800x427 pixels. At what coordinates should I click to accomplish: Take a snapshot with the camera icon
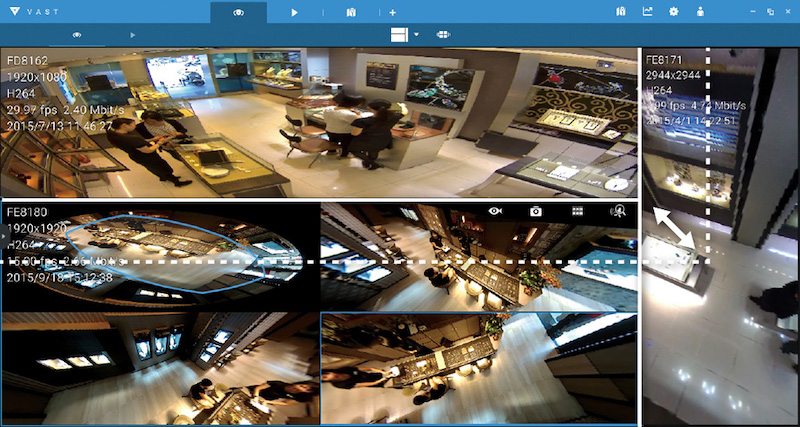[x=536, y=211]
